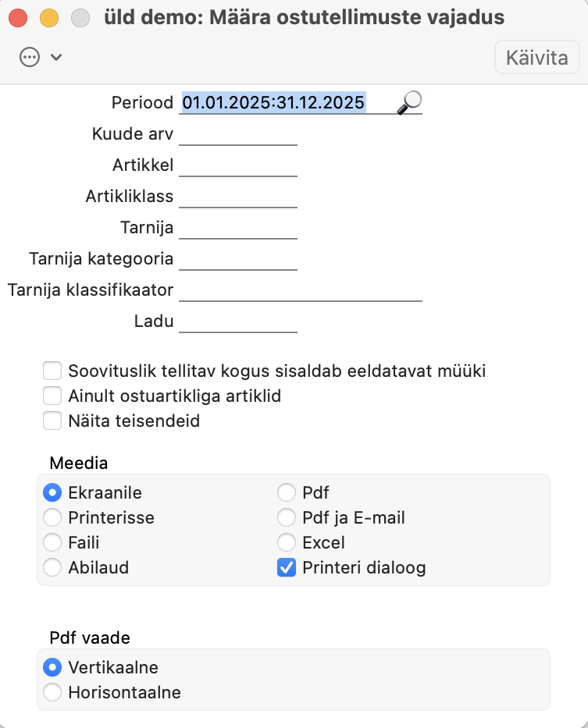The height and width of the screenshot is (728, 588).
Task: Focus the Artikkel input field
Action: pyautogui.click(x=238, y=165)
